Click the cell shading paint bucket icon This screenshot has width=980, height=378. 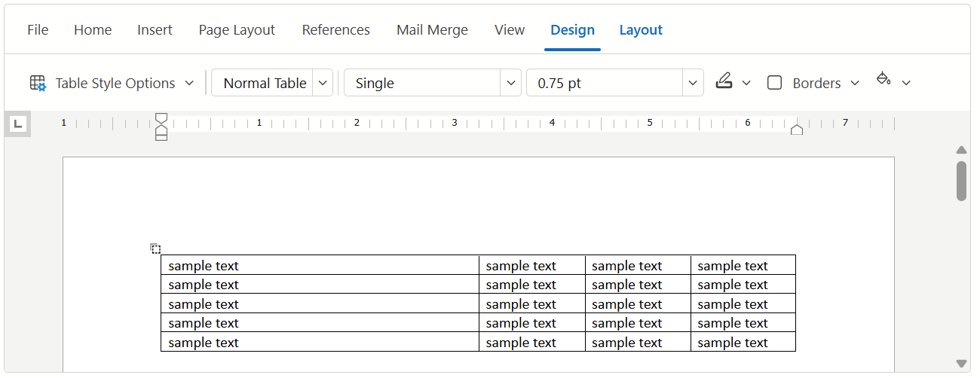884,78
